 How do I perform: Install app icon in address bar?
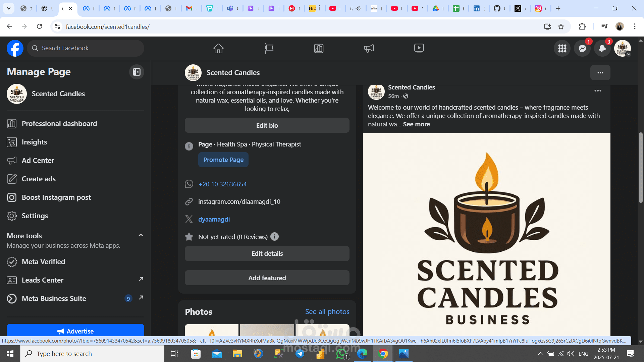[x=547, y=26]
